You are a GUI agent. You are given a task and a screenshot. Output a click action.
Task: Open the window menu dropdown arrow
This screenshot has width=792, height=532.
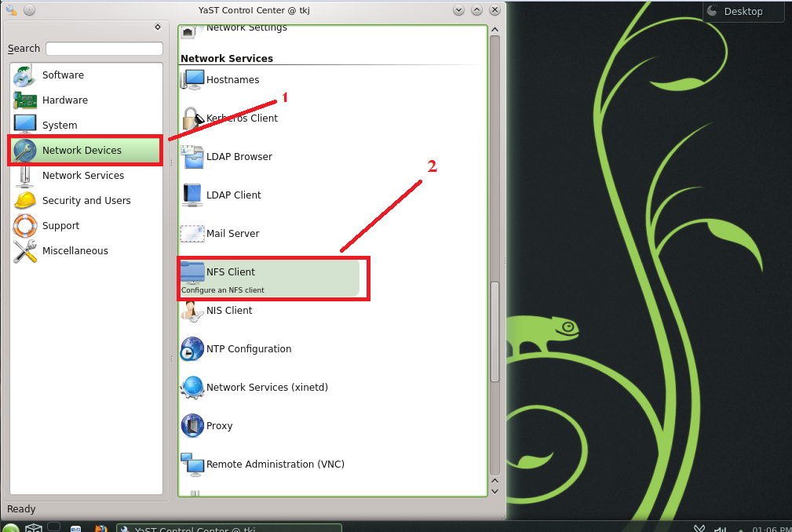(458, 10)
